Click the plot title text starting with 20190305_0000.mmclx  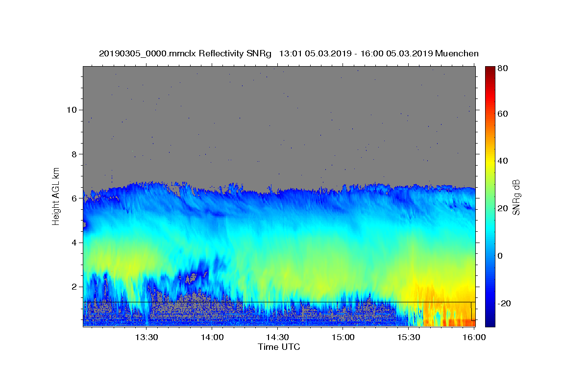(x=289, y=53)
